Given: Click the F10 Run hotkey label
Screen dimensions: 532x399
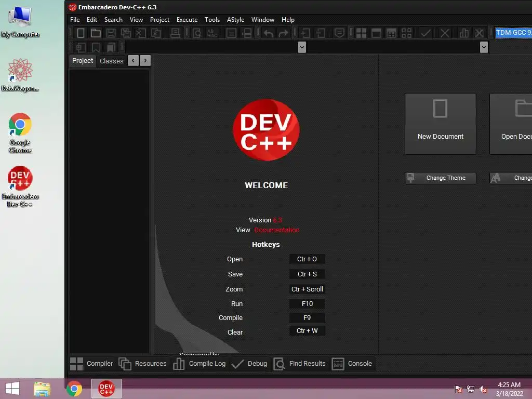Looking at the screenshot, I should 307,303.
